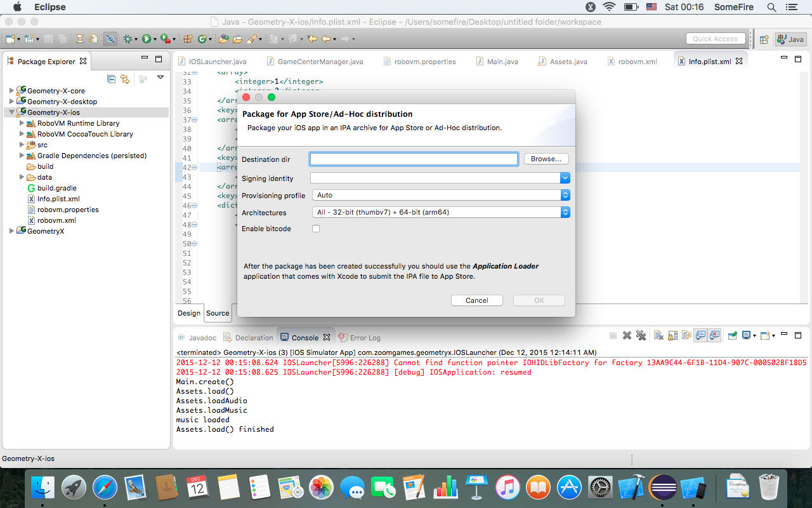Switch to the Main.java editor tab
The height and width of the screenshot is (508, 812).
pos(496,62)
